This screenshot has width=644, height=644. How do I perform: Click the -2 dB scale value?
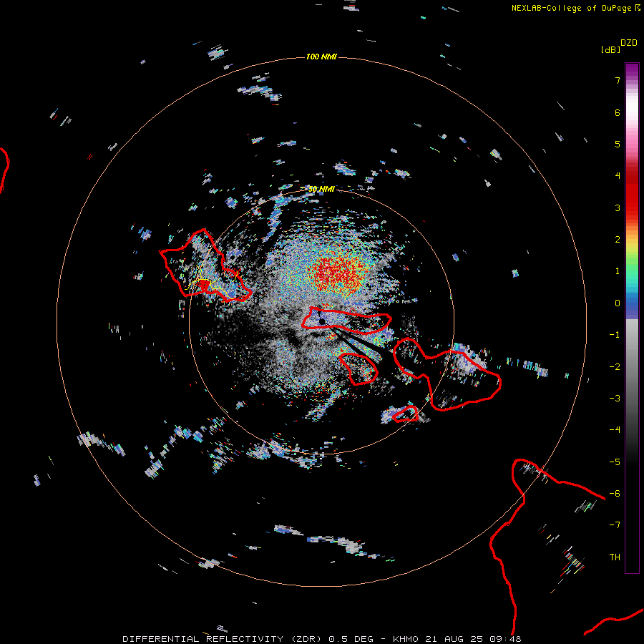[x=615, y=367]
